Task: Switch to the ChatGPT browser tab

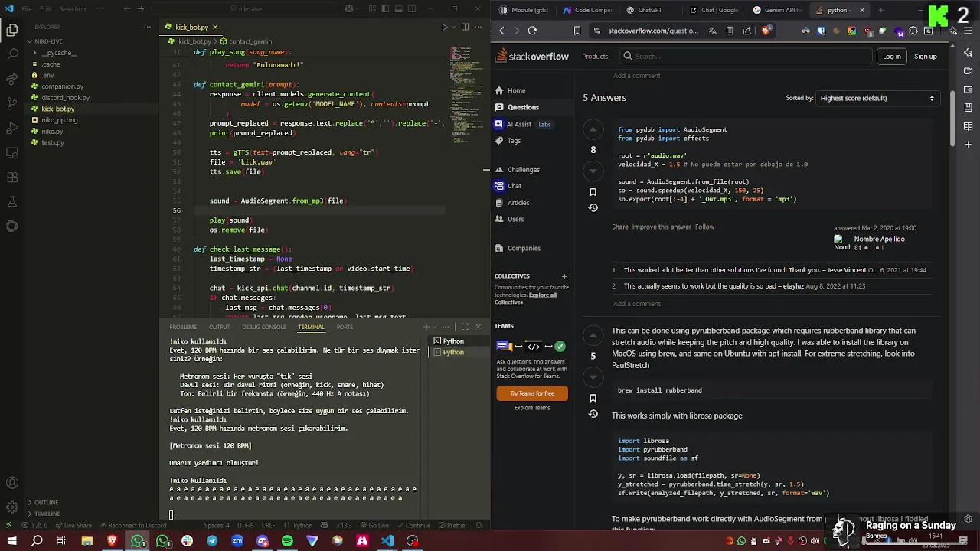Action: [645, 10]
